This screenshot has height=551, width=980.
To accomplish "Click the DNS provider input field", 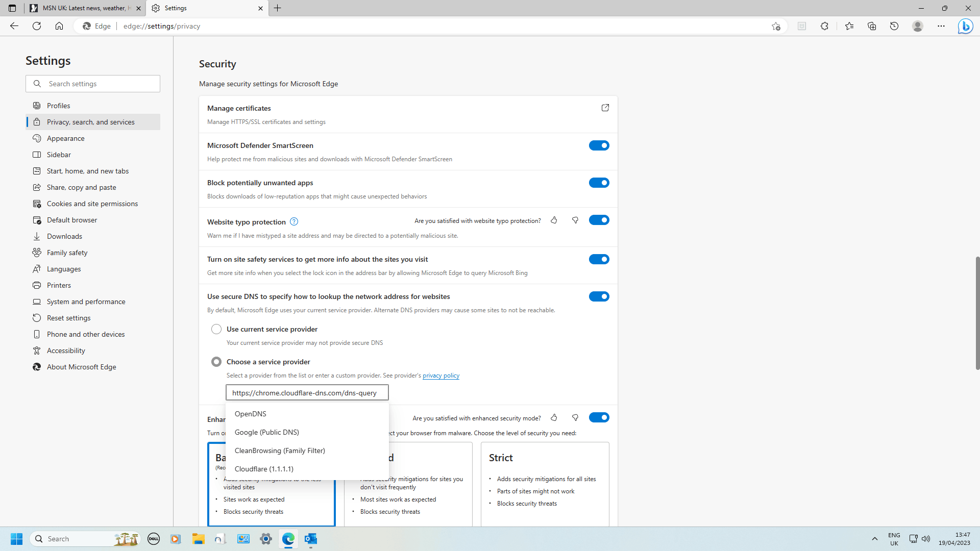I will (x=307, y=392).
